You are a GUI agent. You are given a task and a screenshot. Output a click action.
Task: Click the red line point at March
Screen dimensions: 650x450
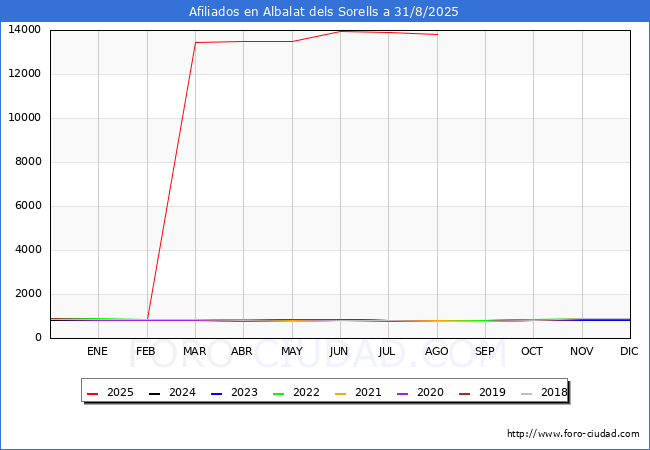(x=195, y=43)
